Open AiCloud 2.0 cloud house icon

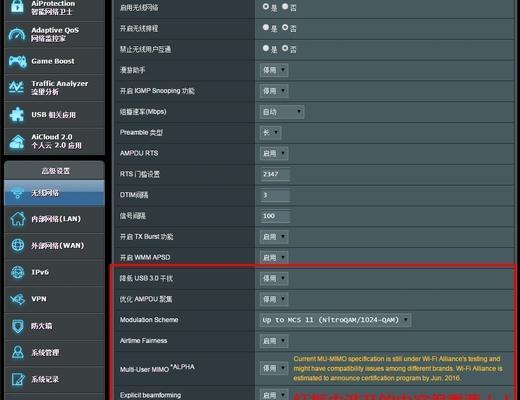pos(17,141)
